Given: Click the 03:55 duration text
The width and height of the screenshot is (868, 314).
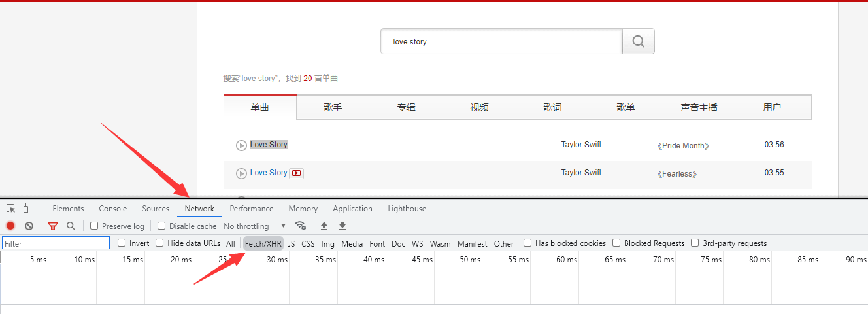Looking at the screenshot, I should pos(775,173).
